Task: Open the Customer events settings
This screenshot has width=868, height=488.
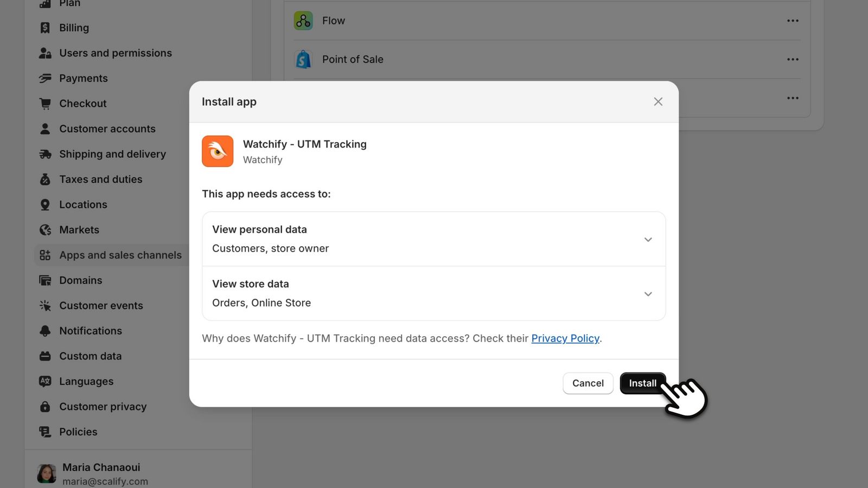Action: pos(101,305)
